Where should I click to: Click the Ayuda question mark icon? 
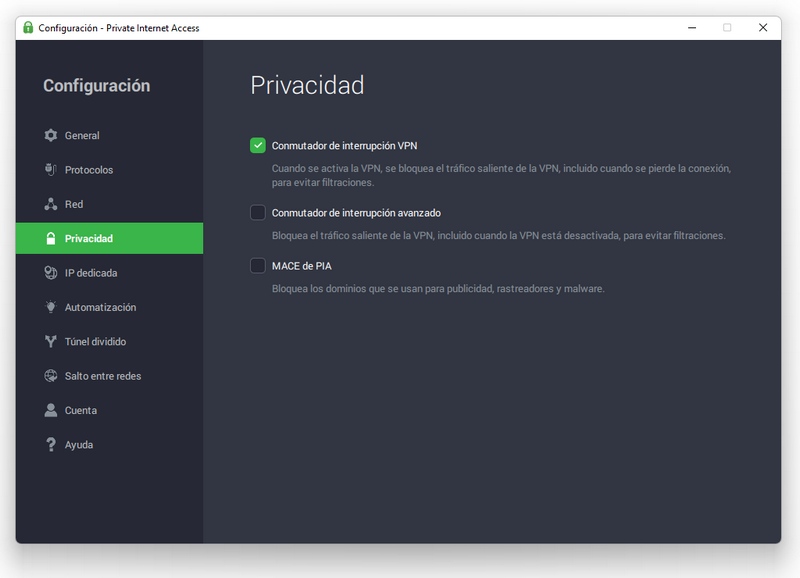click(x=51, y=444)
